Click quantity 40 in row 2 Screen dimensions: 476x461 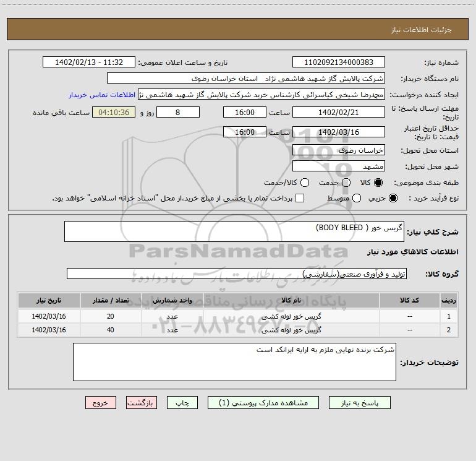pyautogui.click(x=111, y=330)
